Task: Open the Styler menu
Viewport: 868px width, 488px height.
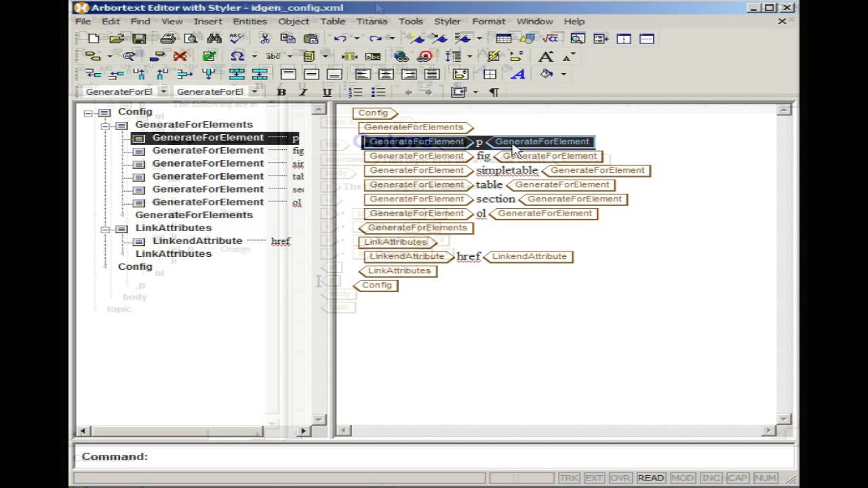Action: coord(447,21)
